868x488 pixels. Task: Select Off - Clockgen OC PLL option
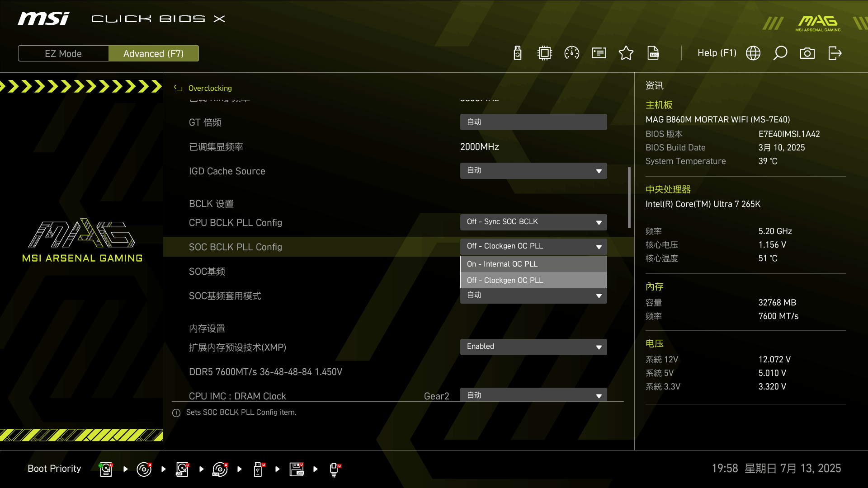click(533, 280)
